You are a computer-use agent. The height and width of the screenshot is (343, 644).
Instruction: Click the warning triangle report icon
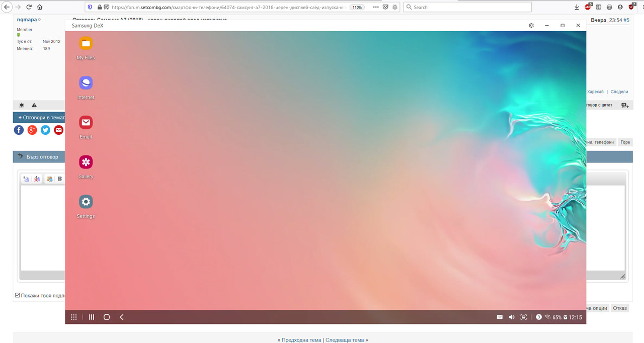(34, 105)
